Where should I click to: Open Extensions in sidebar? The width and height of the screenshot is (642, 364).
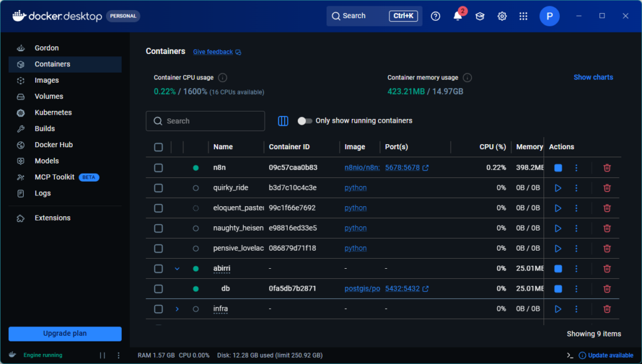pos(65,218)
